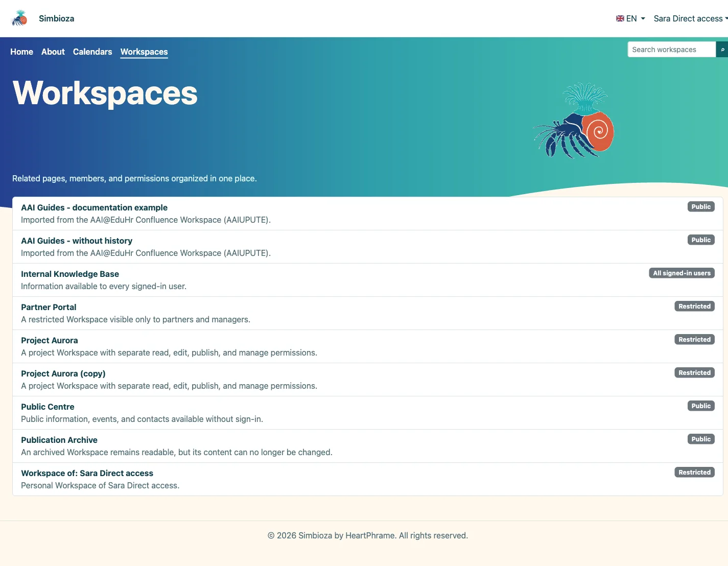Click the Simbioza brand name link
Image resolution: width=728 pixels, height=566 pixels.
click(57, 18)
